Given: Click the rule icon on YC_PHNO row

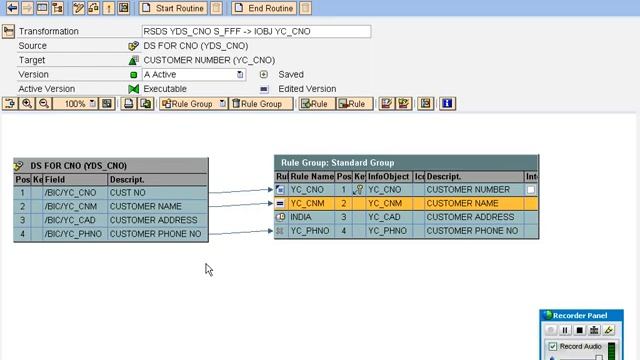Looking at the screenshot, I should click(280, 231).
